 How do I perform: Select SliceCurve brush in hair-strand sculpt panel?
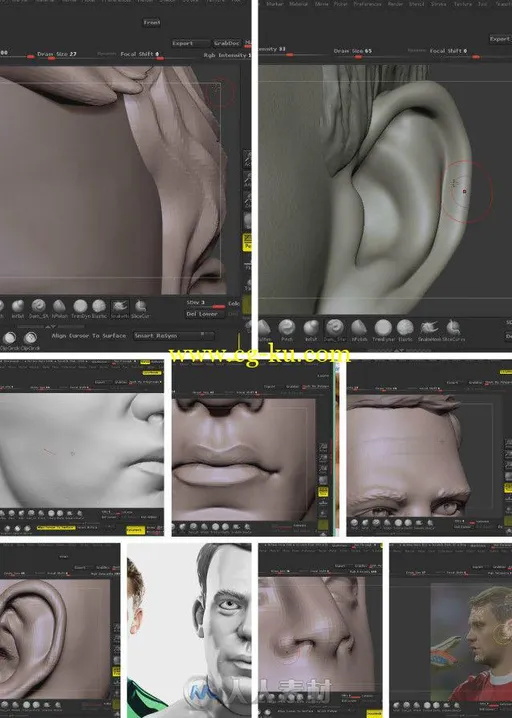(140, 308)
